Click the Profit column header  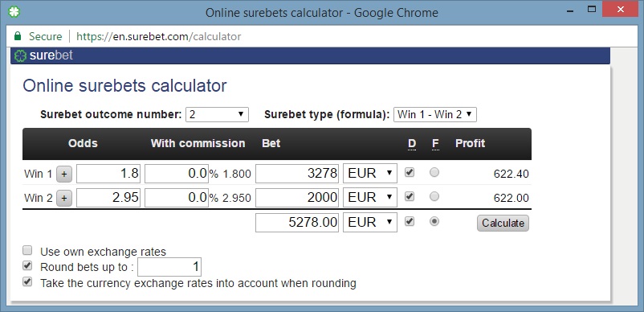[x=471, y=143]
